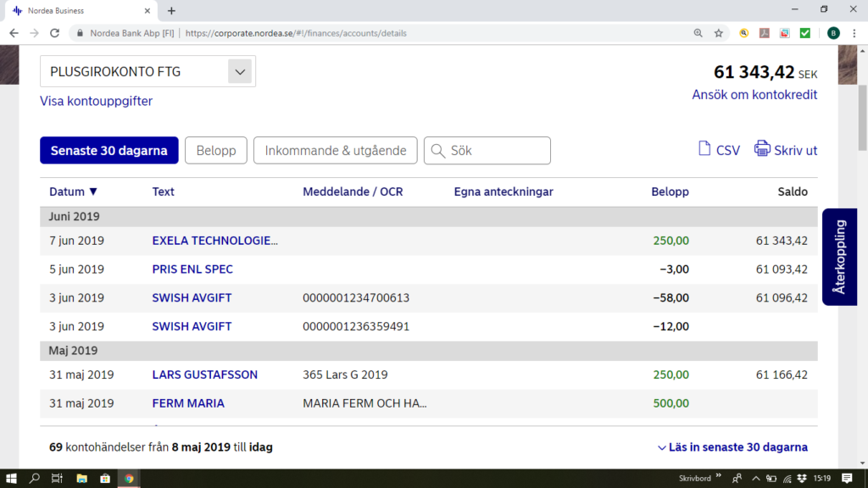Open a new browser tab

[171, 10]
